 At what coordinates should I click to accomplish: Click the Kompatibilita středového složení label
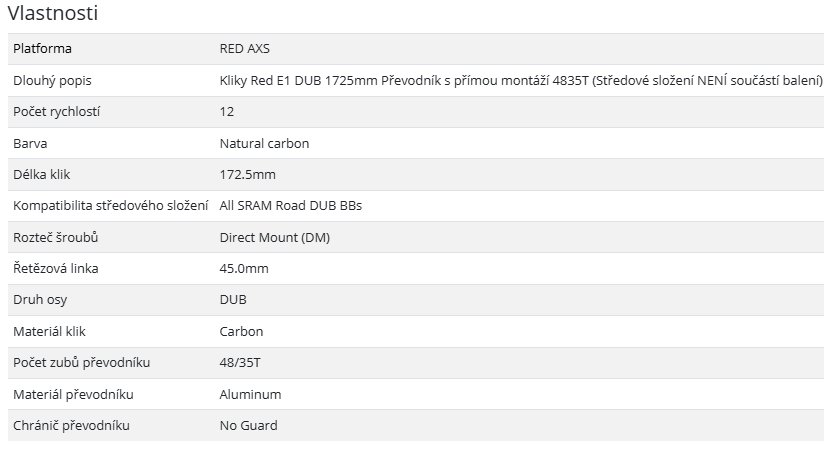click(x=111, y=206)
